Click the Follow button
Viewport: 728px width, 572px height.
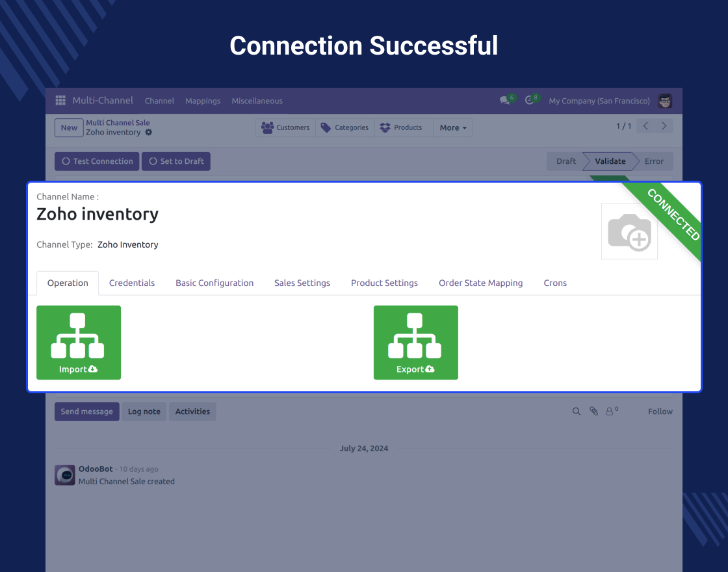click(x=660, y=411)
